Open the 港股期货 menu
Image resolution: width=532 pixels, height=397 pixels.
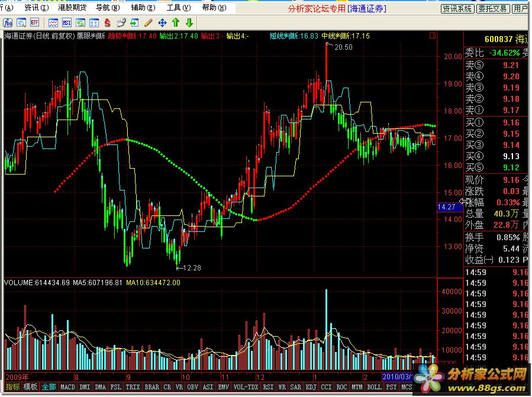point(72,8)
